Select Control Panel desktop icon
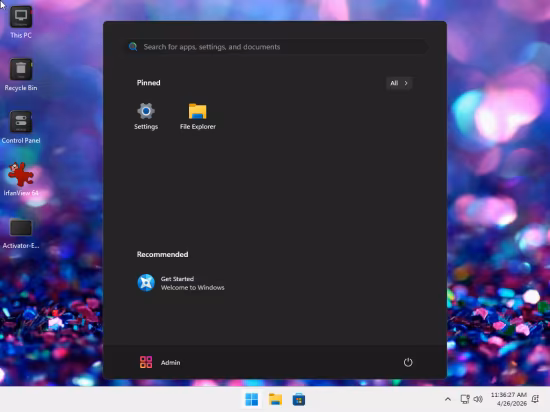 point(21,127)
